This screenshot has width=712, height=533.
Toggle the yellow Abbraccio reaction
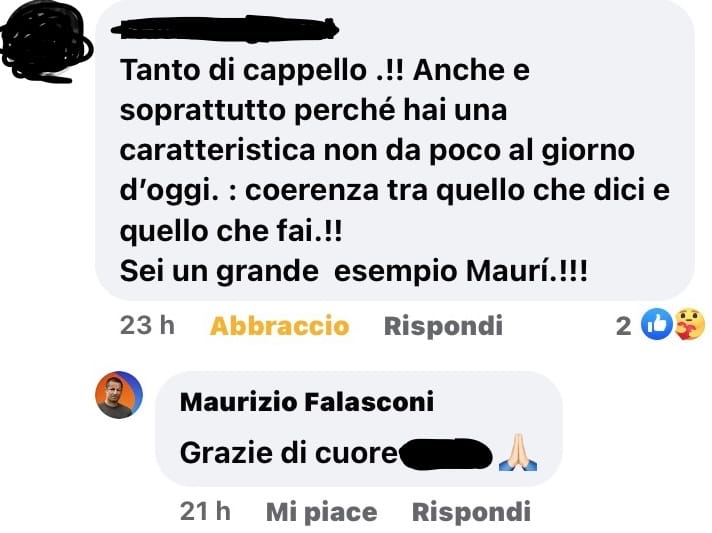[x=279, y=326]
